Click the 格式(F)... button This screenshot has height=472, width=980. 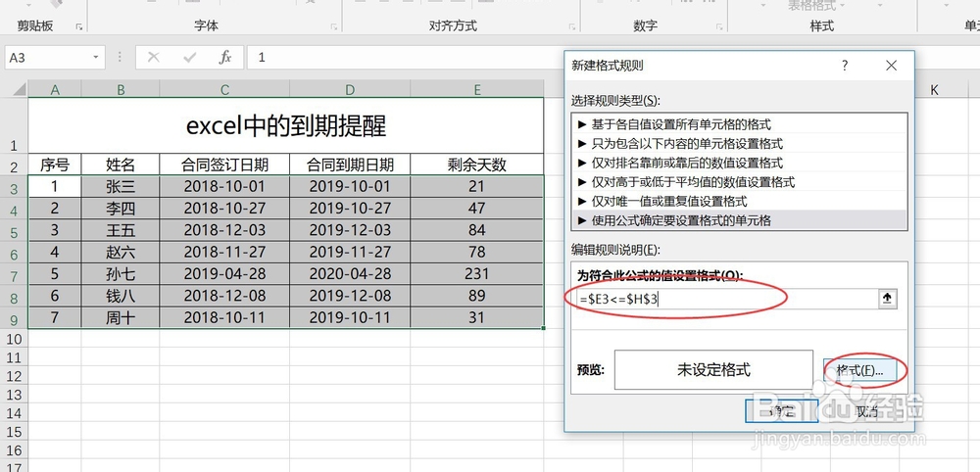point(860,370)
